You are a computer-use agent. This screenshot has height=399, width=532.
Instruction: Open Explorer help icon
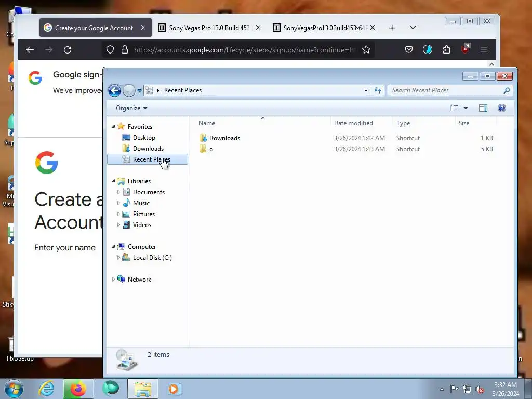tap(502, 108)
